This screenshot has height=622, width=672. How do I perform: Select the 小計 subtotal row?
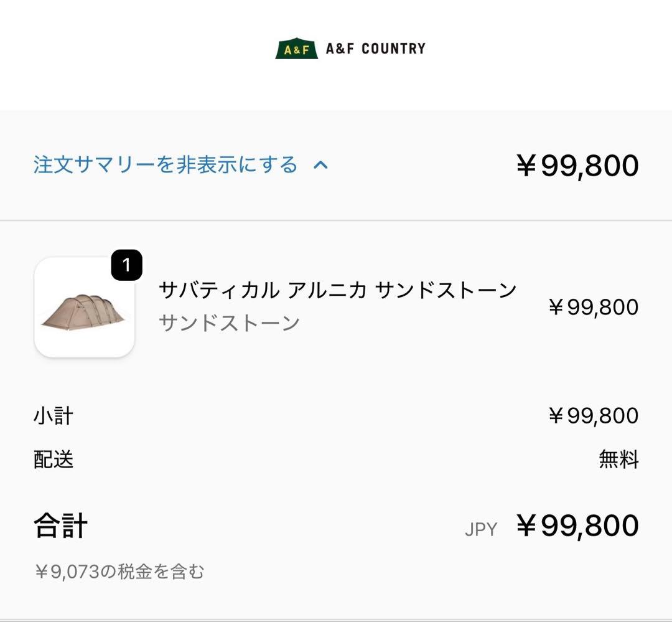(x=52, y=415)
